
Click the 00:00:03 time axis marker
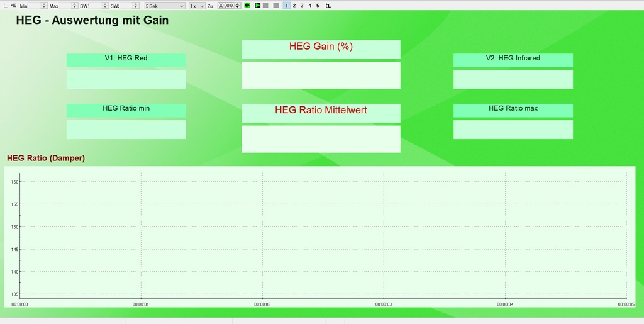point(383,304)
